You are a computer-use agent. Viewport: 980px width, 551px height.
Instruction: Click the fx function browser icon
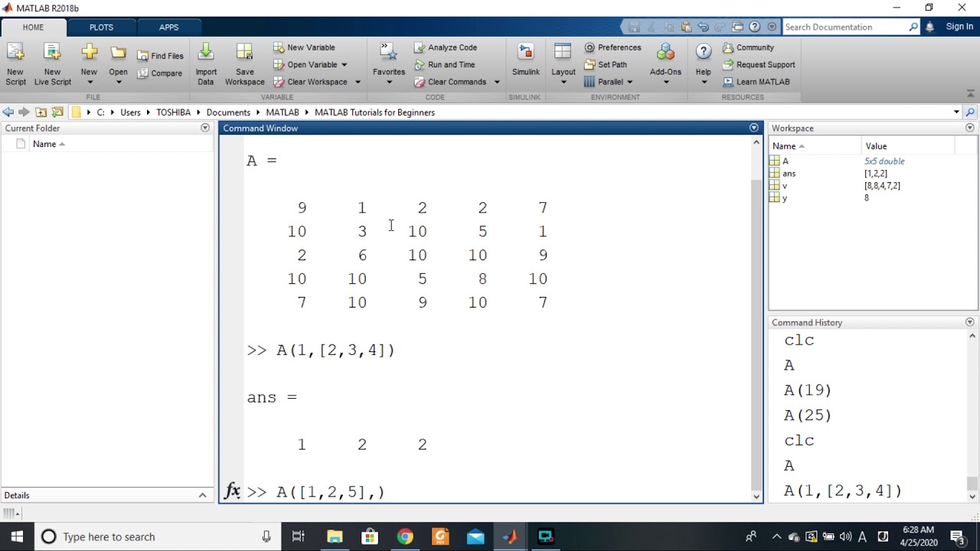(x=232, y=491)
